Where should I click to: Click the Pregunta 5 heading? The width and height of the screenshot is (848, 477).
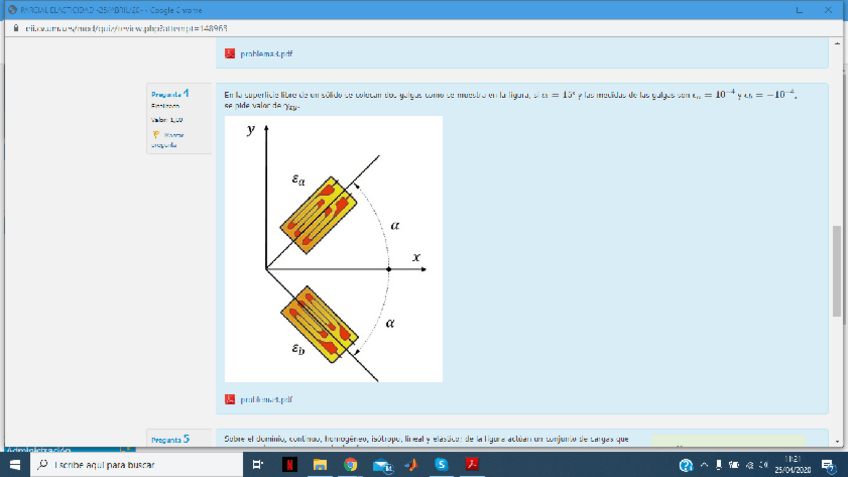[x=170, y=439]
